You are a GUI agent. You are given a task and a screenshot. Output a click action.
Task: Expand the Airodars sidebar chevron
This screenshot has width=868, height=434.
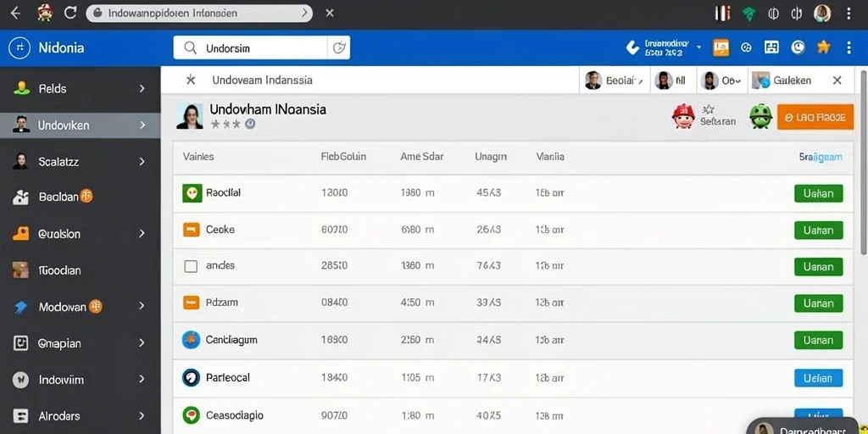click(x=142, y=415)
